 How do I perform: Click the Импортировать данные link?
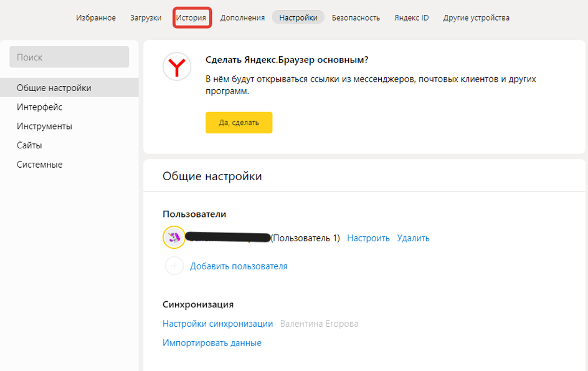click(212, 343)
